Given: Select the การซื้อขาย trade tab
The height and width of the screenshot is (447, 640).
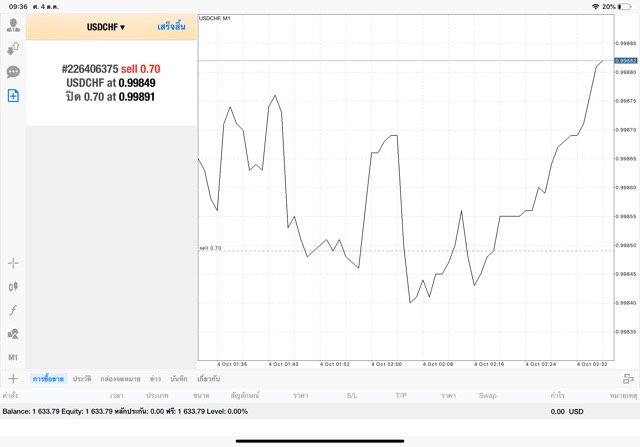Looking at the screenshot, I should (x=48, y=379).
